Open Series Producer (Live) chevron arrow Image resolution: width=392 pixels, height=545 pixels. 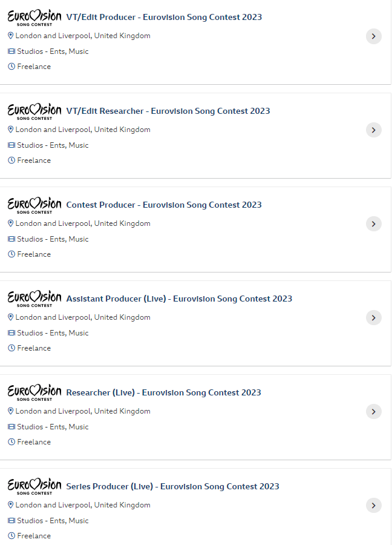(x=374, y=506)
